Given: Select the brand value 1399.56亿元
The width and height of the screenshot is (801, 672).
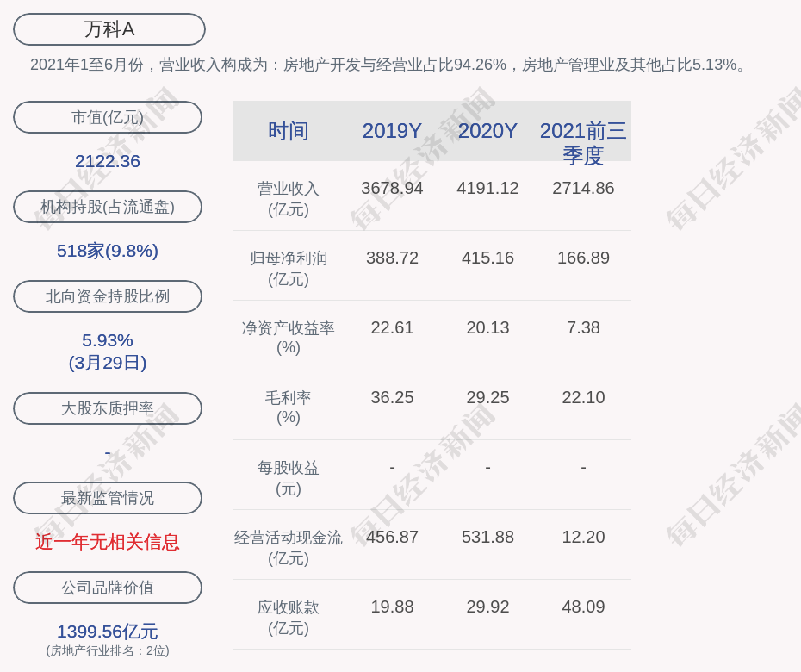Looking at the screenshot, I should point(108,632).
